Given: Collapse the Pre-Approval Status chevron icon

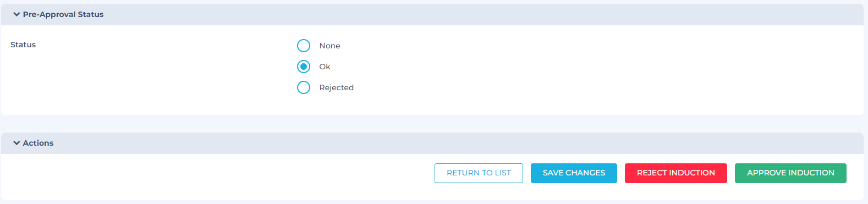Looking at the screenshot, I should [x=17, y=14].
